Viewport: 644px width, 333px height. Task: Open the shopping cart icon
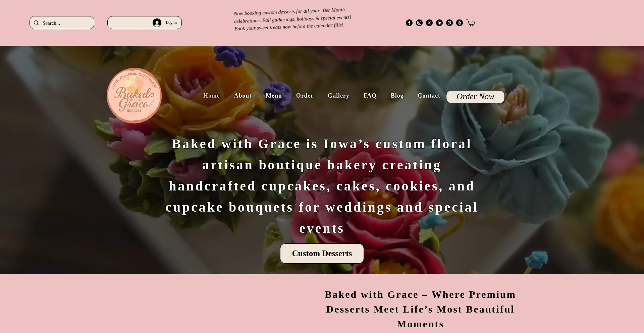coord(471,23)
